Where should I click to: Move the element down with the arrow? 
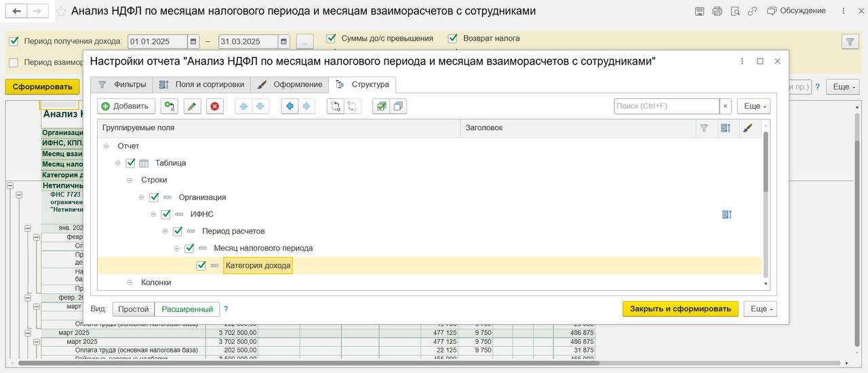(260, 106)
